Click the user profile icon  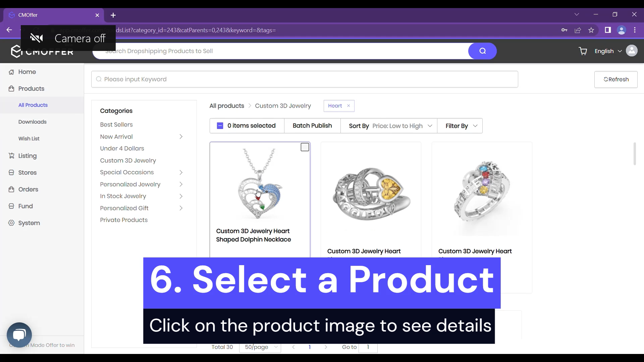(x=632, y=51)
